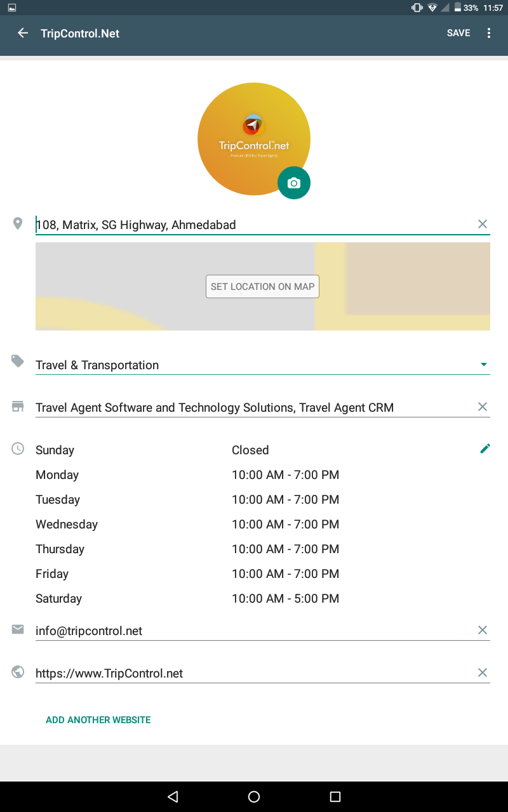
Task: Open Travel & Transportation category dropdown
Action: coord(263,365)
